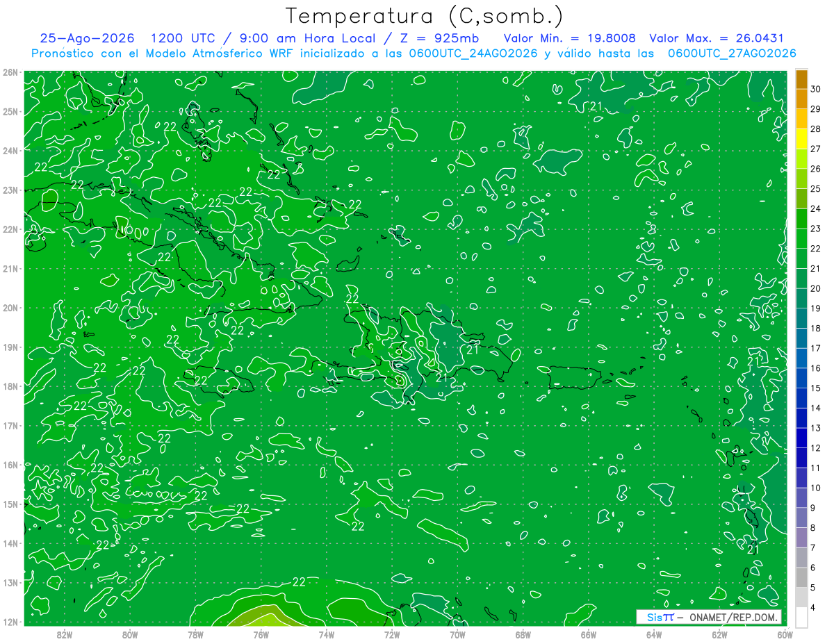Screen dimensions: 834x644
Task: Click the legend value '11'
Action: coord(815,468)
